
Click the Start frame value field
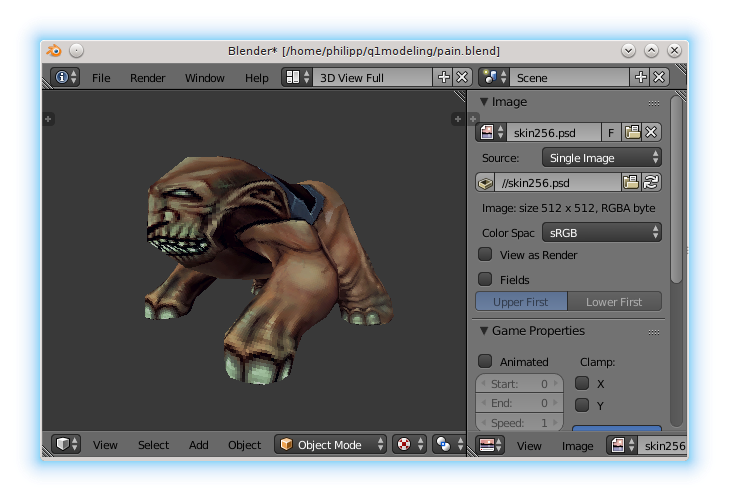(519, 384)
